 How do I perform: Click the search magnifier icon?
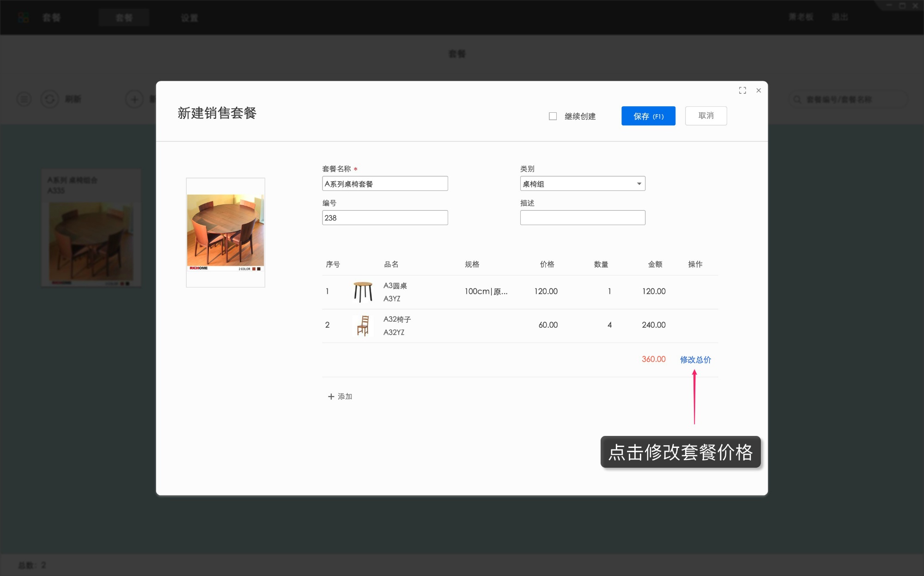tap(796, 99)
